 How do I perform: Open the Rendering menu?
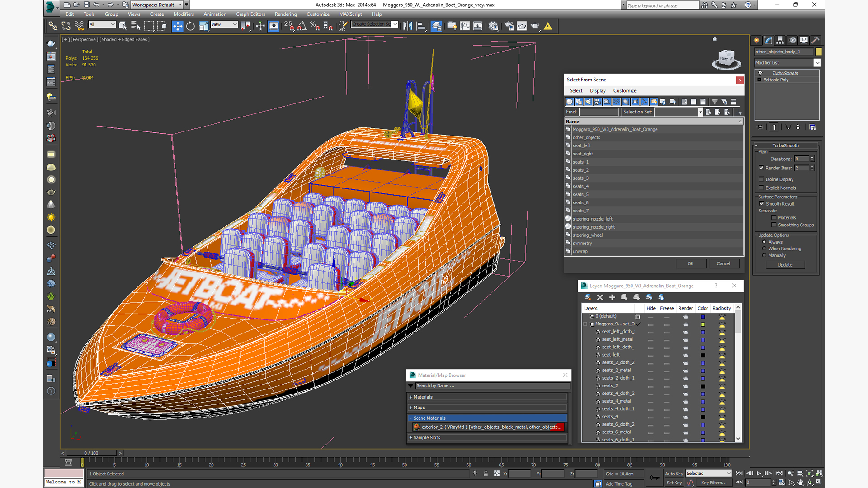pos(286,14)
